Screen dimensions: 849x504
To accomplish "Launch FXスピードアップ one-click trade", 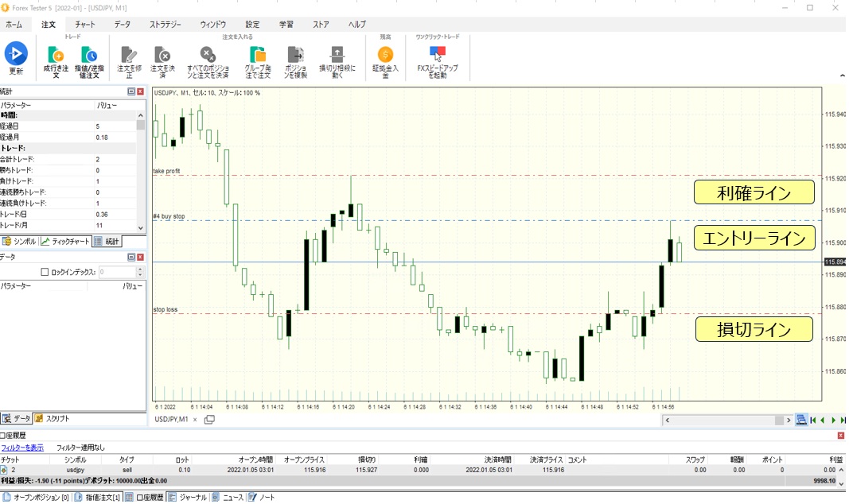I will coord(437,55).
